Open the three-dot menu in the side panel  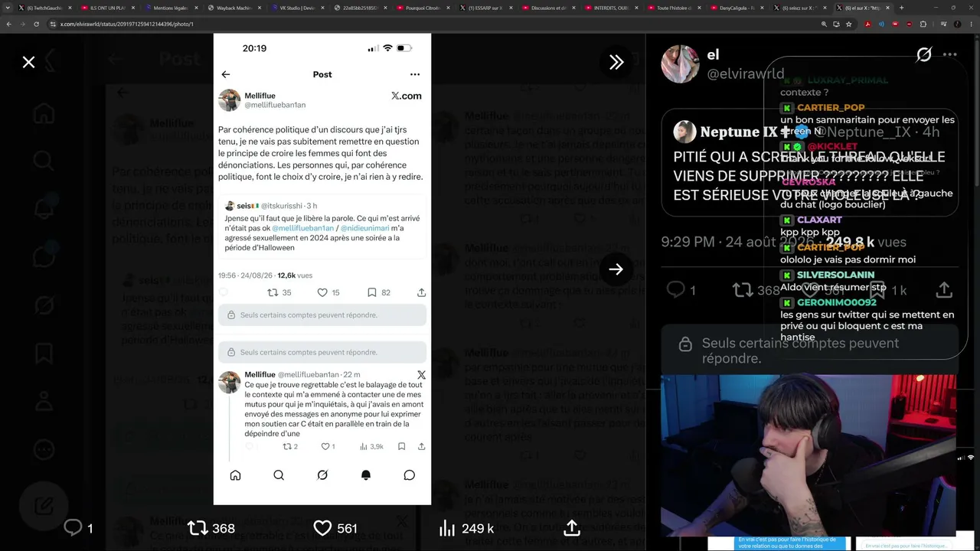coord(950,54)
